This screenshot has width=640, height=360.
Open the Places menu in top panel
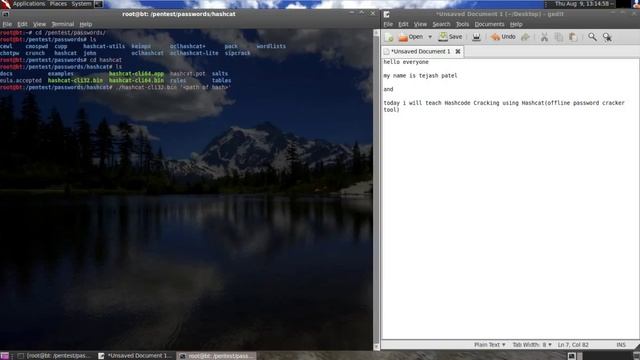point(58,4)
